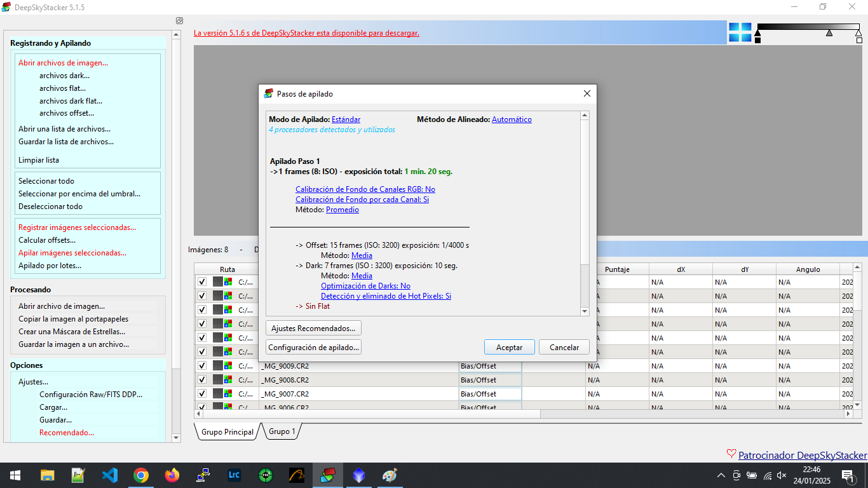Click the black point triangle on gradient

pos(757,32)
